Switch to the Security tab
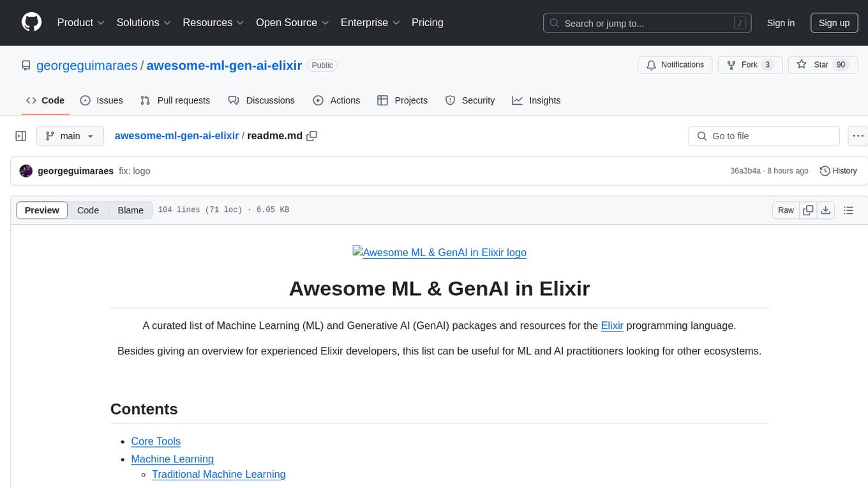The height and width of the screenshot is (488, 868). (x=470, y=100)
